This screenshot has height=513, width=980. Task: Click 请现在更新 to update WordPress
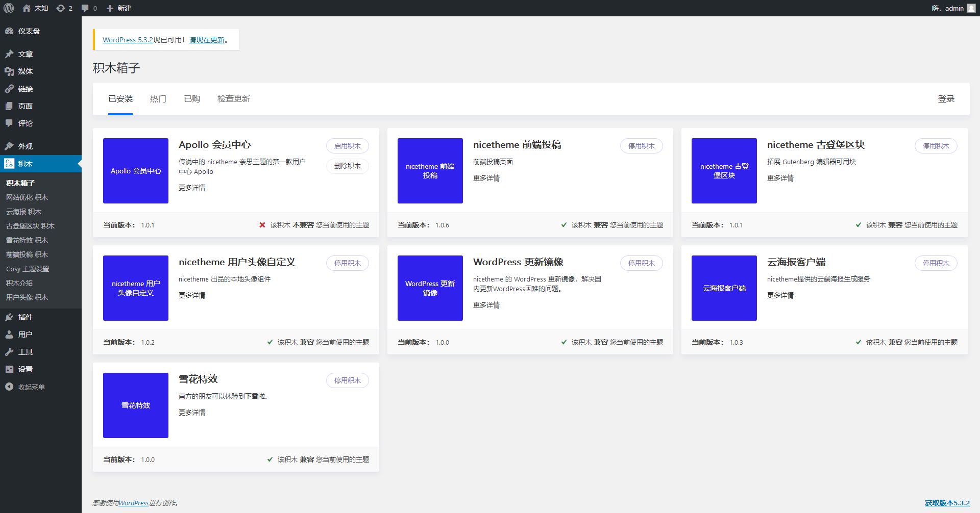pos(204,40)
